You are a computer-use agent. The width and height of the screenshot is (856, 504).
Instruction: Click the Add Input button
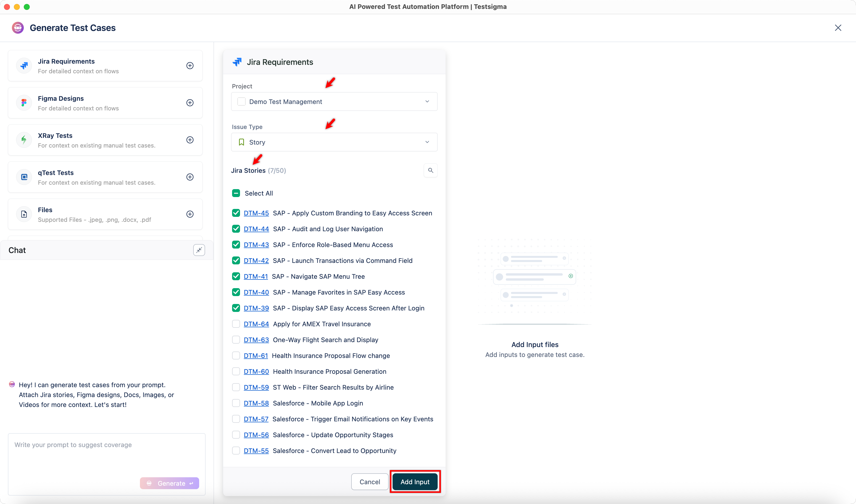[x=415, y=481]
